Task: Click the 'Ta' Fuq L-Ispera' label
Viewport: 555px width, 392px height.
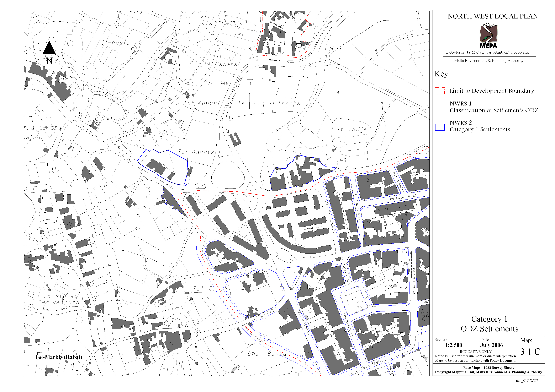Action: (269, 103)
